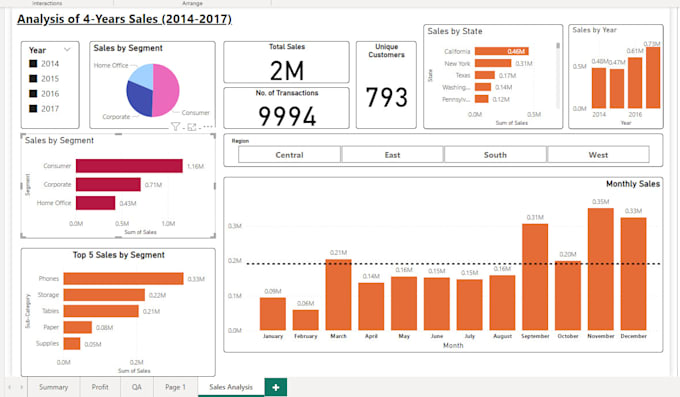This screenshot has width=680, height=397.
Task: Expand the Year slicer dropdown chevron
Action: [x=67, y=49]
